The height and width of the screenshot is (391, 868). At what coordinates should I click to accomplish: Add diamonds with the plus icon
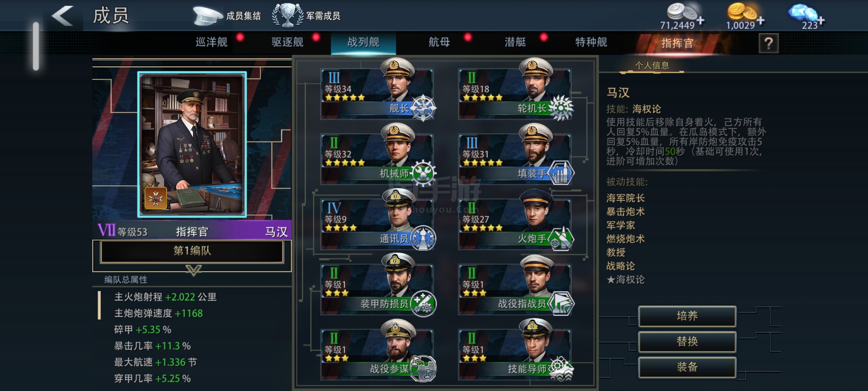(x=821, y=21)
